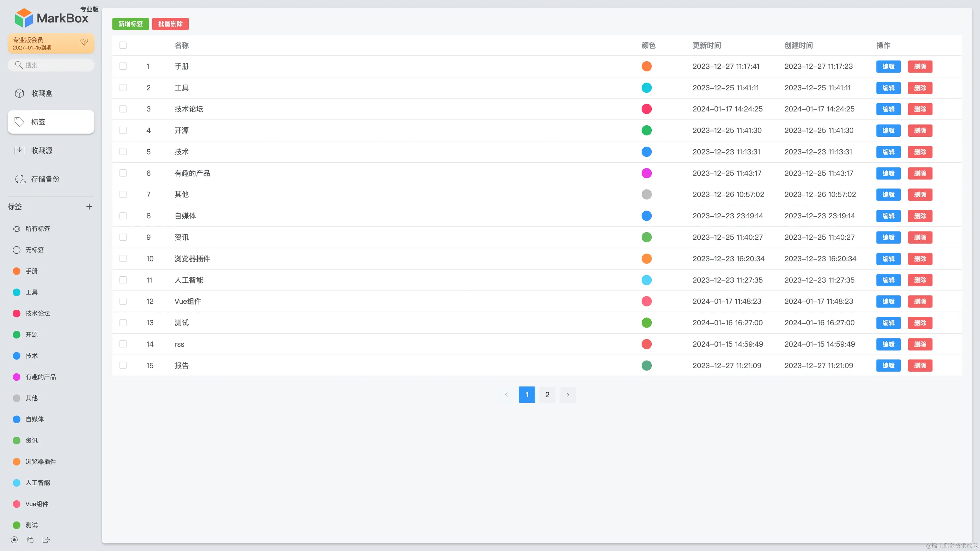The image size is (980, 551).
Task: Click 编辑 for the 人工智能 tag
Action: (x=888, y=280)
